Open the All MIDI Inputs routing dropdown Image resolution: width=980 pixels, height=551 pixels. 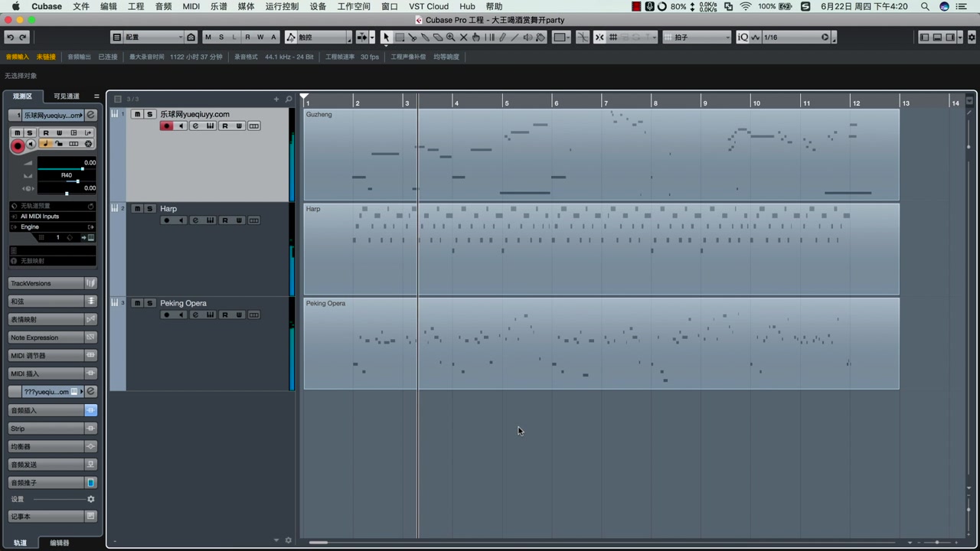pyautogui.click(x=53, y=217)
